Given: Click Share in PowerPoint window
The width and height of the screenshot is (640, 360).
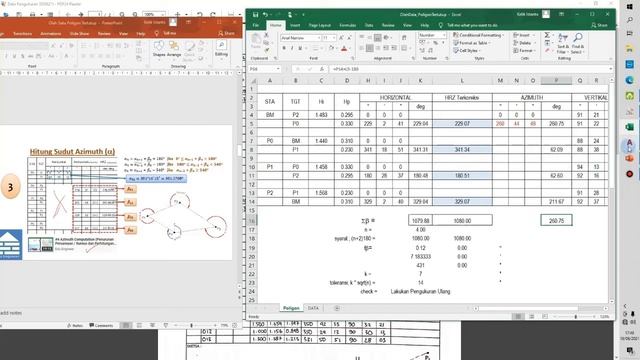Looking at the screenshot, I should 226,33.
